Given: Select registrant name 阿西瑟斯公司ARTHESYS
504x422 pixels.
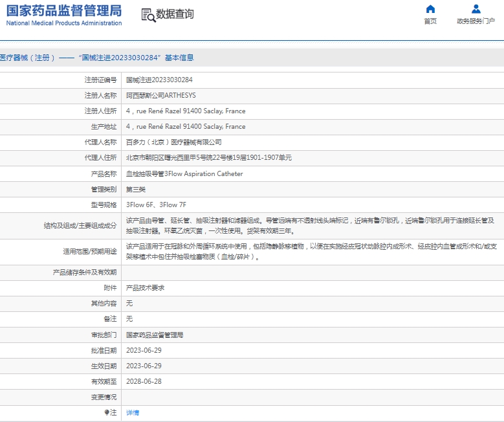Looking at the screenshot, I should click(160, 95).
